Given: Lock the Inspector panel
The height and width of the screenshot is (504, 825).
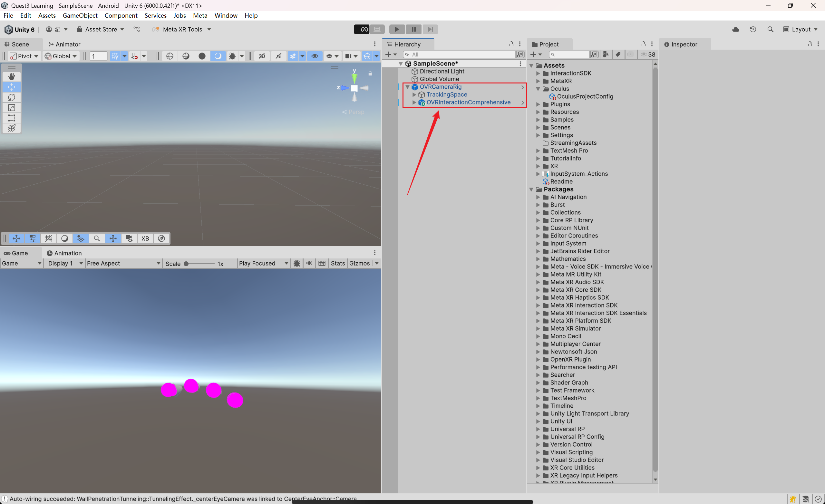Looking at the screenshot, I should pos(810,44).
